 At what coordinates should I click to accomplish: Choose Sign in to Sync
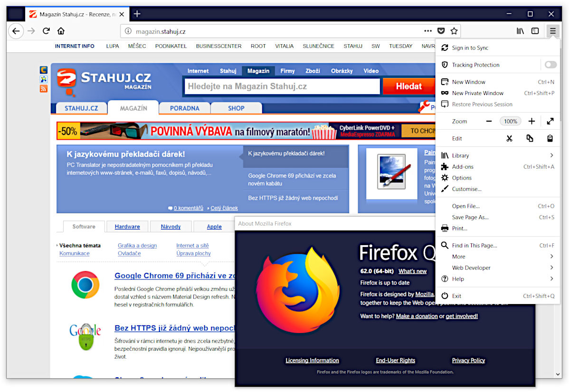pos(498,48)
